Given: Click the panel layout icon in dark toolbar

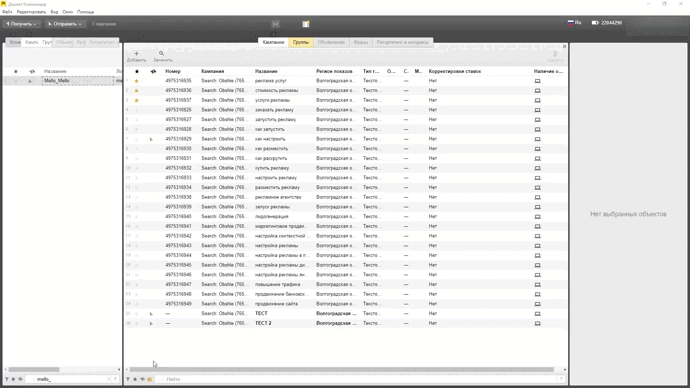Looking at the screenshot, I should [x=306, y=24].
